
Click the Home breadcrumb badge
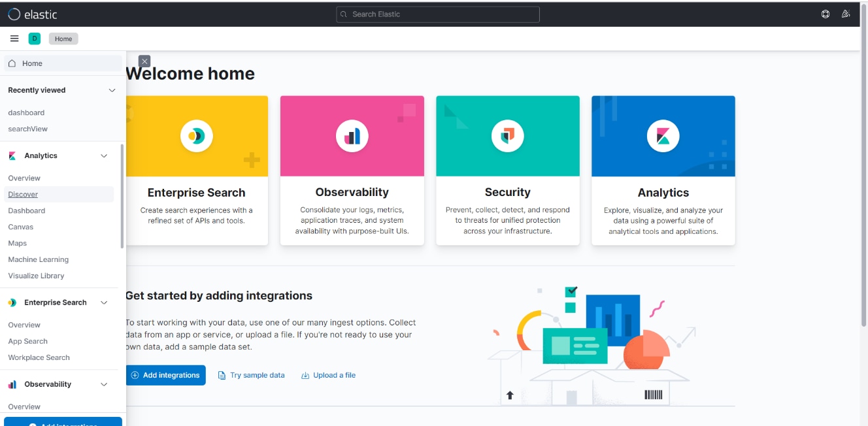point(63,39)
